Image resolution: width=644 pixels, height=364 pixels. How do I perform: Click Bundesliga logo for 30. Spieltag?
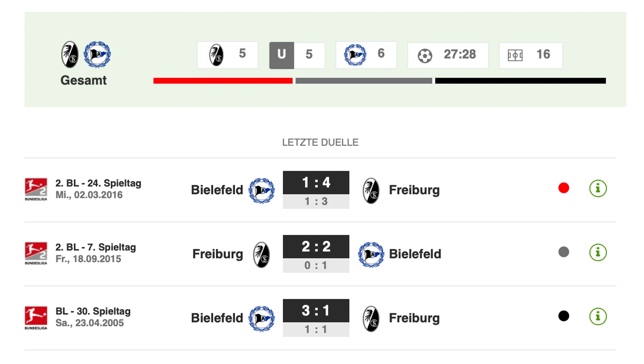coord(36,318)
